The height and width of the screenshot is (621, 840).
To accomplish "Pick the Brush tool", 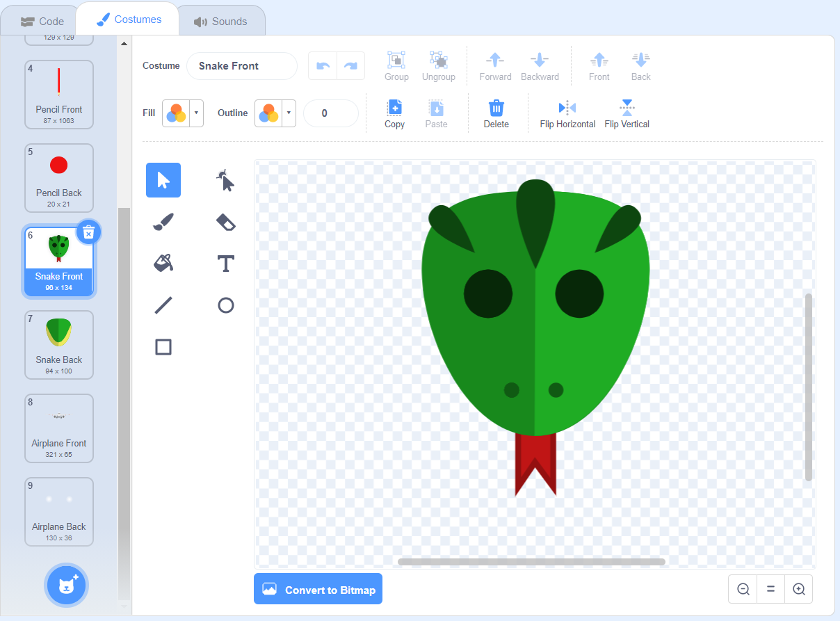I will click(163, 222).
